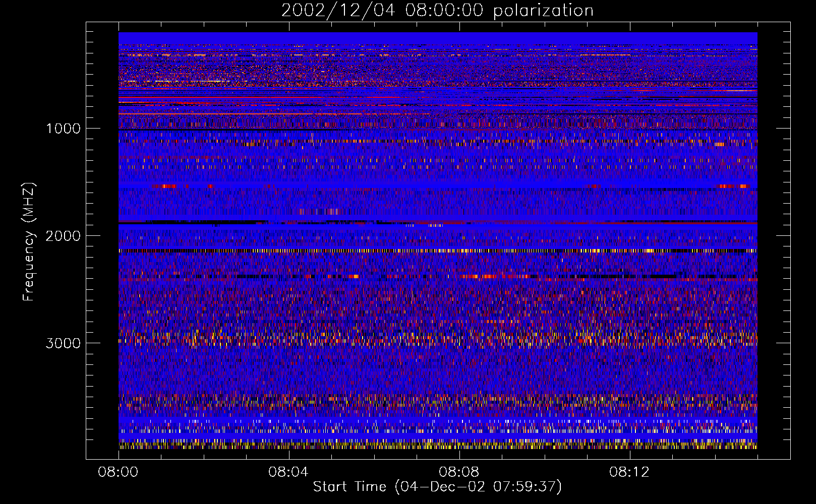Click the plot title "2002/12/04 08:00:00 polarization"
Viewport: 816px width, 504px height.
click(x=437, y=10)
